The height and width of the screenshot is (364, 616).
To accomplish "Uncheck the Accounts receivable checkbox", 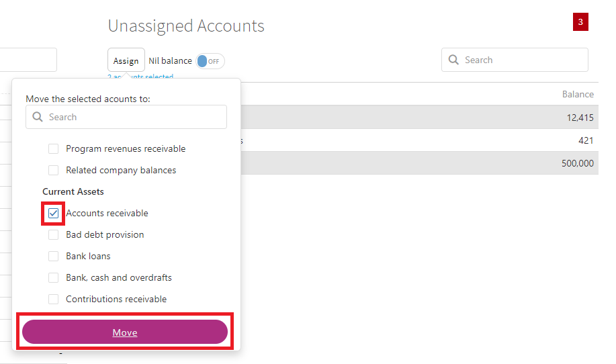I will 54,213.
